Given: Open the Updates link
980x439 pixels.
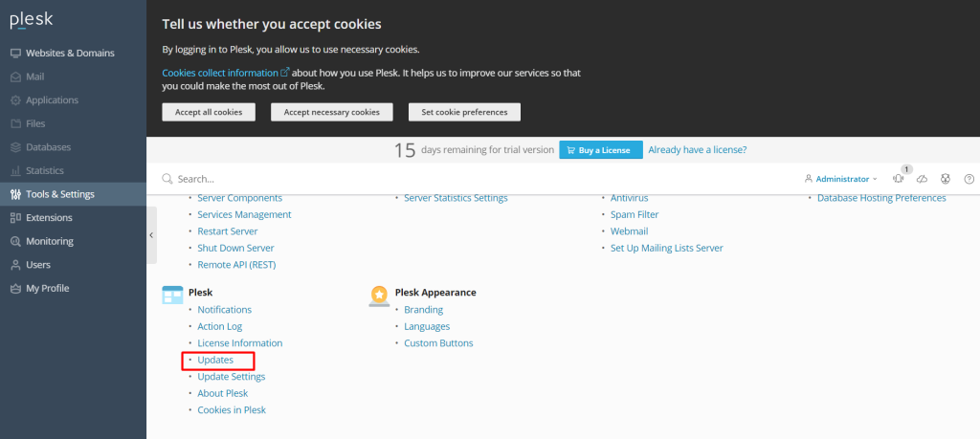Looking at the screenshot, I should pos(215,360).
